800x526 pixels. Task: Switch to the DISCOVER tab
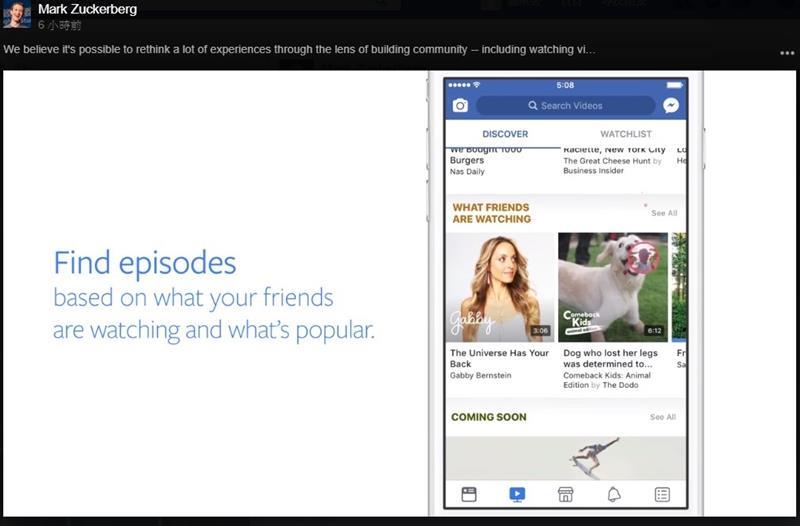coord(505,134)
